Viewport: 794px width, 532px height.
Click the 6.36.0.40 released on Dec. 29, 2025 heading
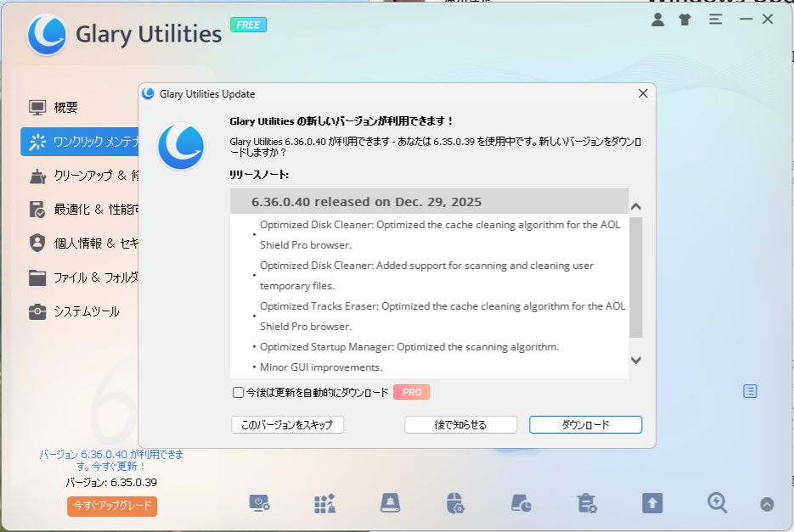pyautogui.click(x=367, y=202)
